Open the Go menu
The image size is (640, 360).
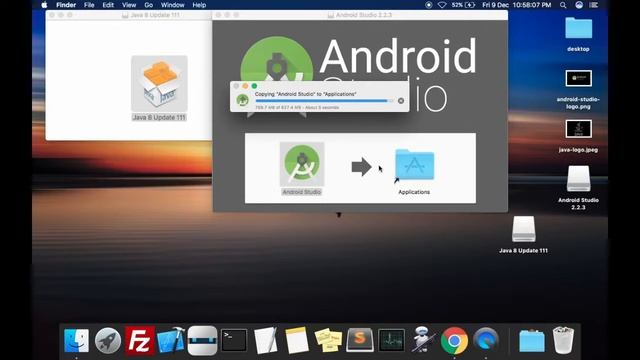click(149, 5)
